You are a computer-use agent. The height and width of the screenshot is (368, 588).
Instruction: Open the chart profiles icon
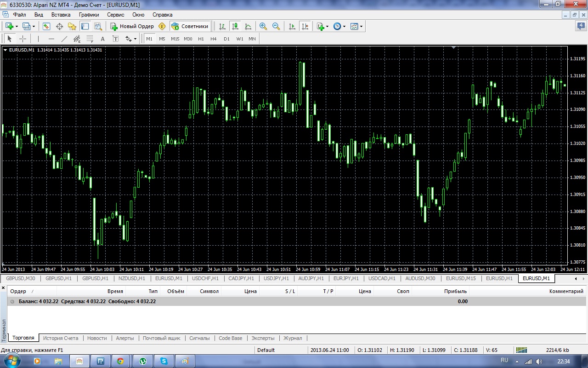(26, 26)
